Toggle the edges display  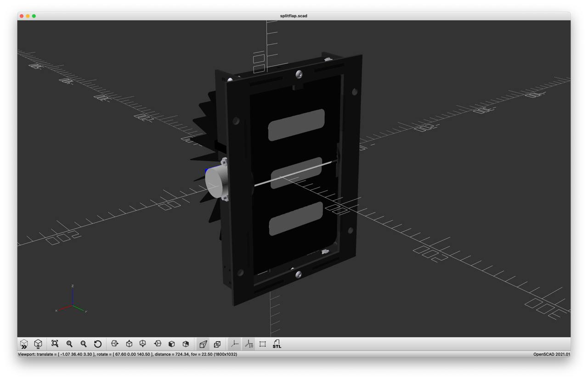[x=261, y=343]
